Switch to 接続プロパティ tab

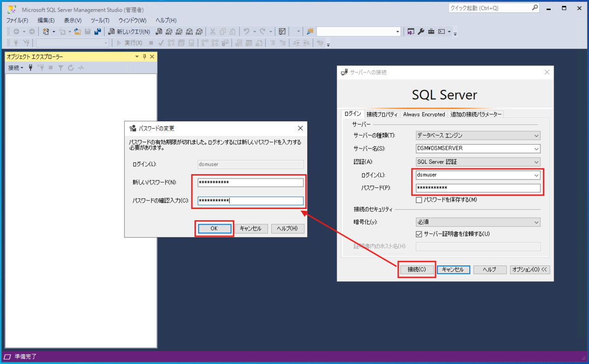click(382, 114)
